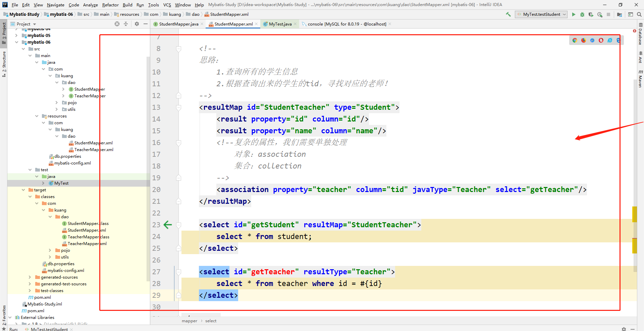This screenshot has width=644, height=331.
Task: Open Run panel settings gear at bottom
Action: pos(624,329)
